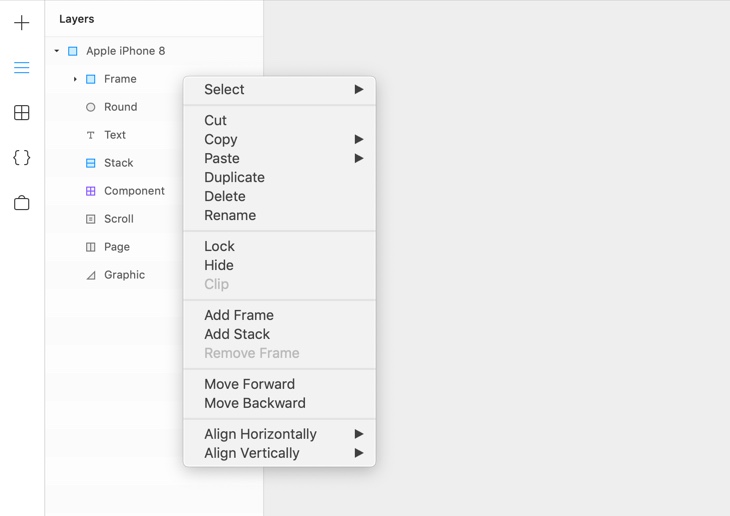Screen dimensions: 730x516
Task: Click the curly braces code icon
Action: coord(22,158)
